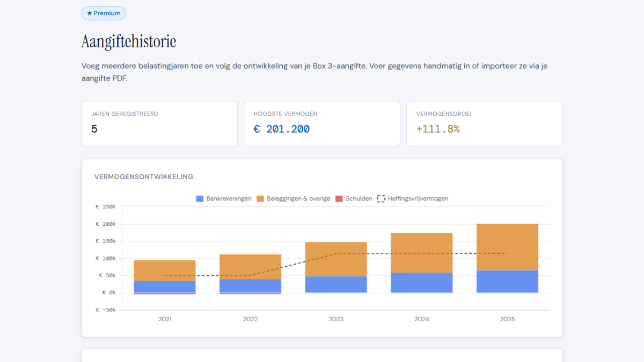Toggle Heffingsvrijvermogen dashed legend item
644x362 pixels.
point(413,198)
